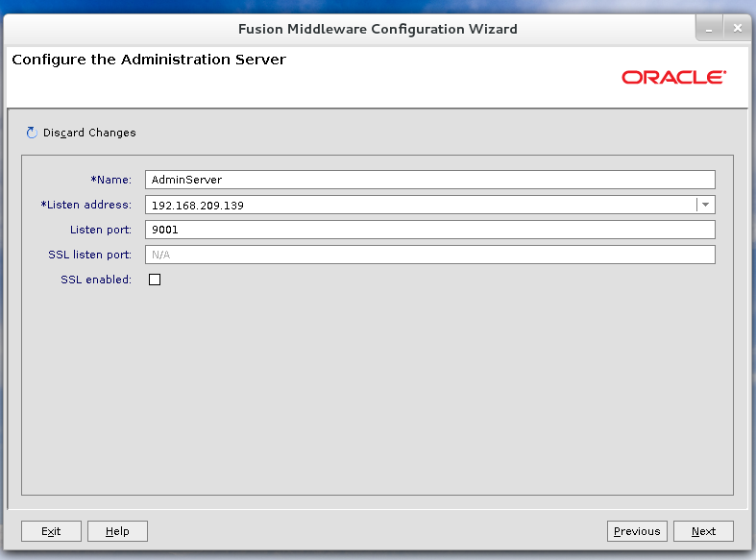Click the Exit button
Image resolution: width=756 pixels, height=560 pixels.
click(51, 531)
